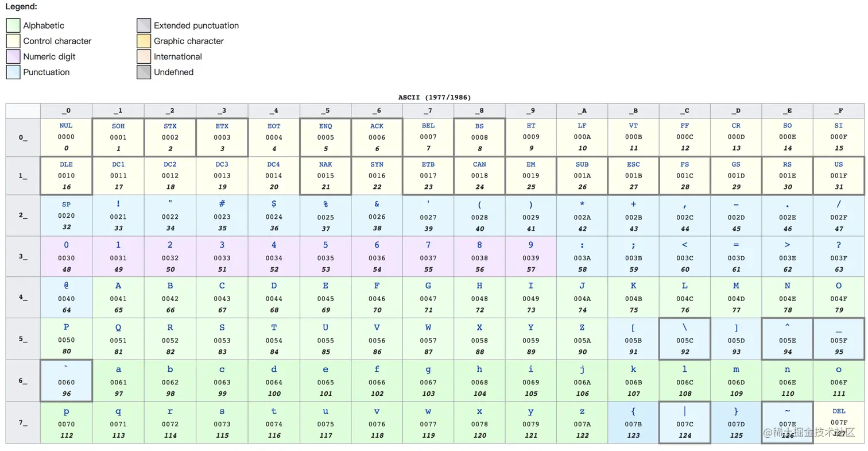
Task: Click the SP cell 0020
Action: pos(67,215)
